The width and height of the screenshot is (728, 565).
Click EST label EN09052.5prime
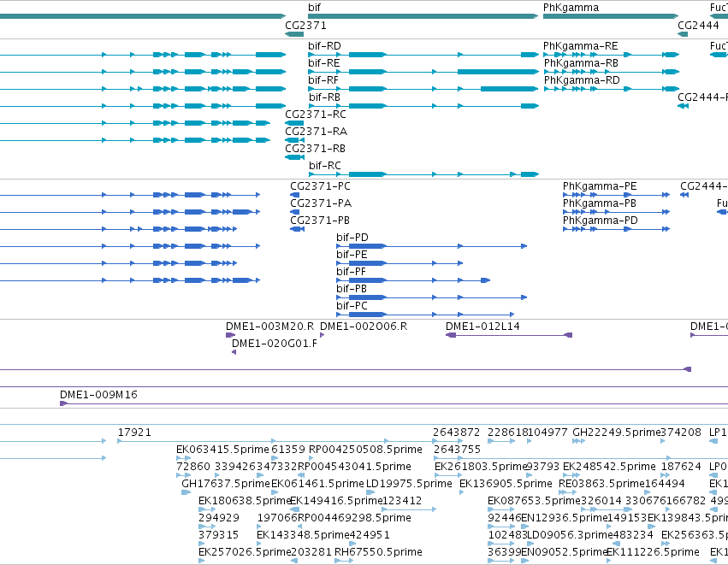click(564, 552)
